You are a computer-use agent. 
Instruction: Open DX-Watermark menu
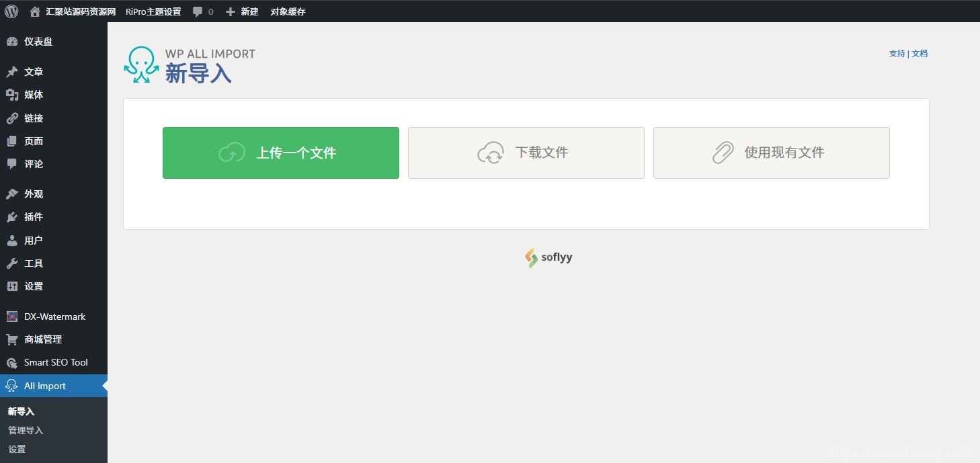pos(54,317)
